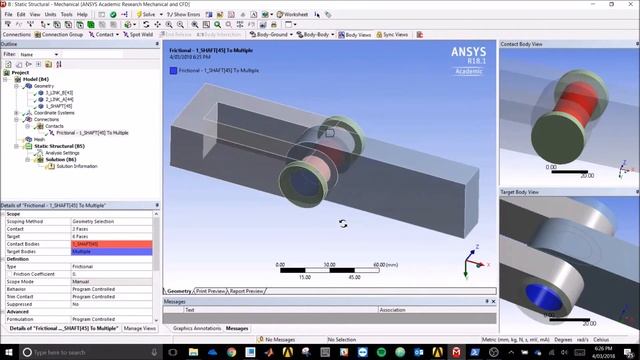Expand the Coordinate Systems tree node
The width and height of the screenshot is (640, 360).
coord(16,113)
